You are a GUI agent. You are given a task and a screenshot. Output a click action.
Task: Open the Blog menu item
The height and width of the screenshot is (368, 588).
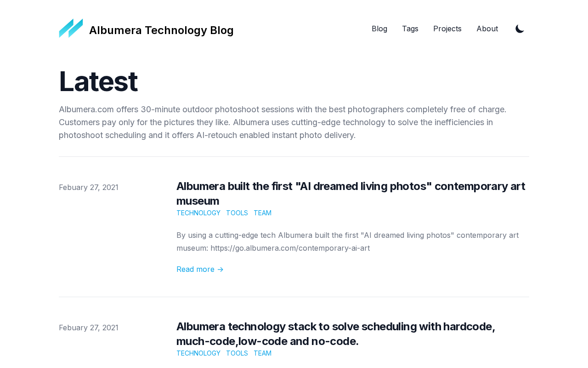coord(379,29)
